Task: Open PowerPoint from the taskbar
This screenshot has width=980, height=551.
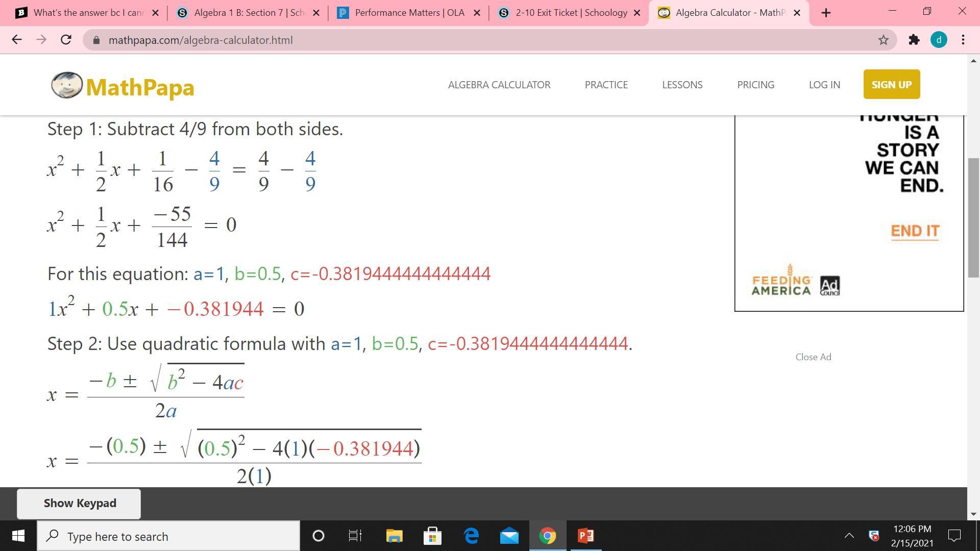Action: click(585, 536)
